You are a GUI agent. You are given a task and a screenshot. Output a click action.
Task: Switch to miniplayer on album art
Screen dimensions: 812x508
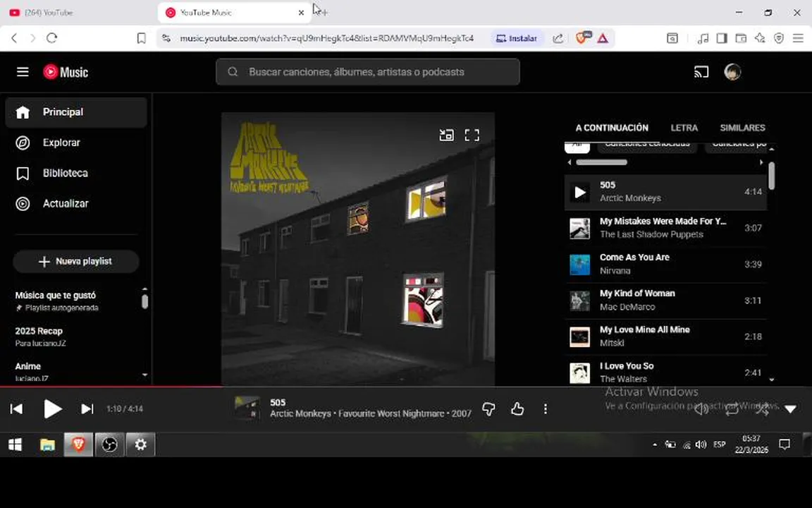(x=446, y=135)
